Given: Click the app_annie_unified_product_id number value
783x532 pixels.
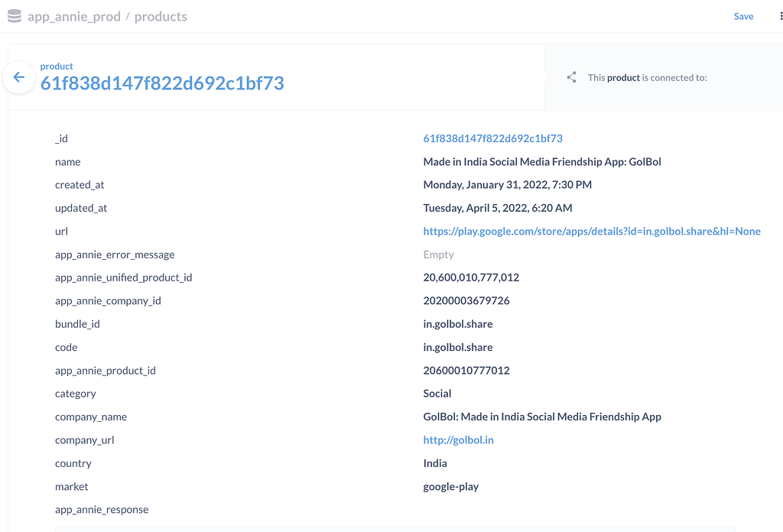Looking at the screenshot, I should click(470, 277).
